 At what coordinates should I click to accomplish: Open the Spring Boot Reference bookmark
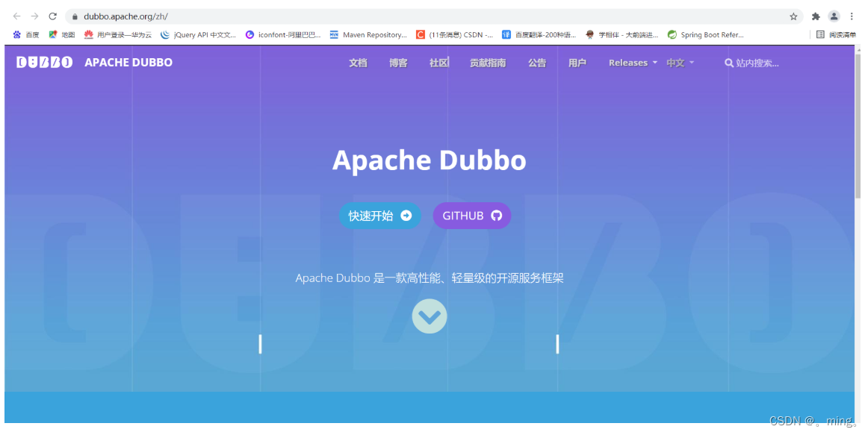[706, 35]
